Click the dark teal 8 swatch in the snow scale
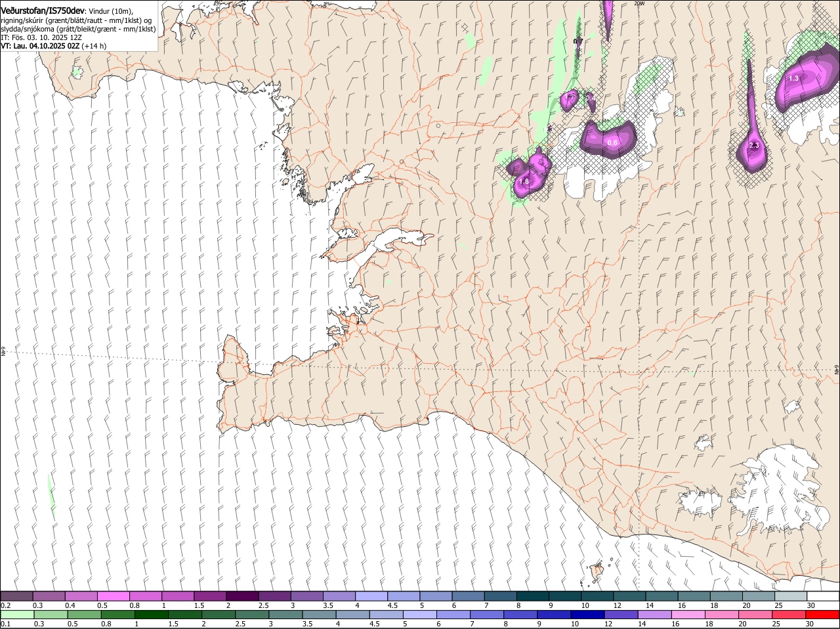840x629 pixels. [532, 596]
